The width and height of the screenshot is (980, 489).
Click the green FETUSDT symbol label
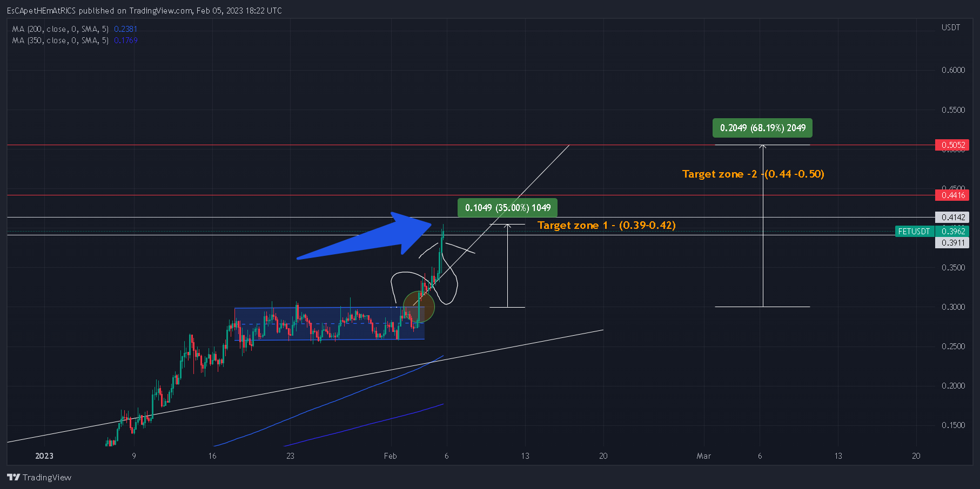point(914,231)
